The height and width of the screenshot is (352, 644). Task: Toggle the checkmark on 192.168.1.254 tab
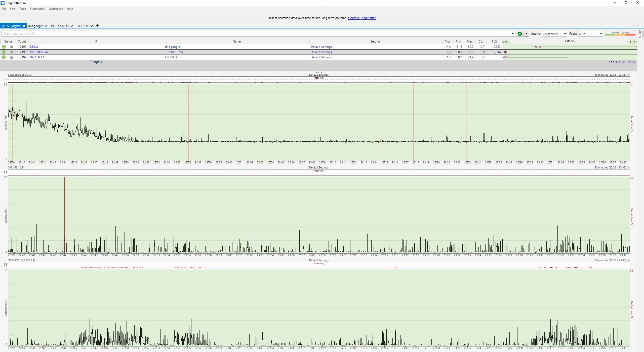[x=72, y=26]
